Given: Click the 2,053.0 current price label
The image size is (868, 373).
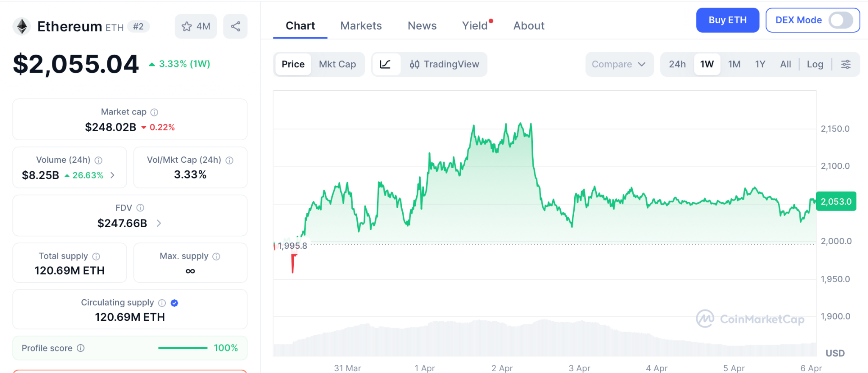Looking at the screenshot, I should point(836,202).
